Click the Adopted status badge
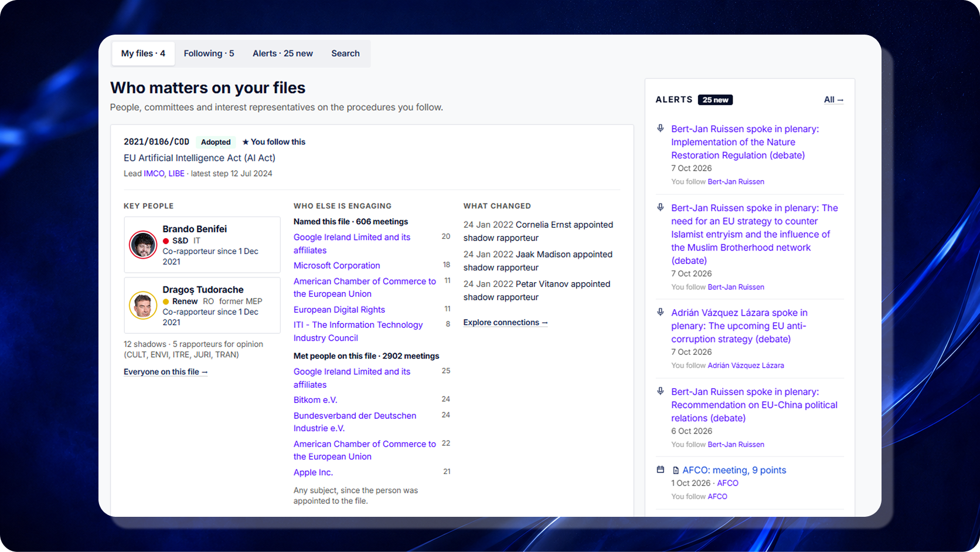The width and height of the screenshot is (980, 552). pos(216,142)
